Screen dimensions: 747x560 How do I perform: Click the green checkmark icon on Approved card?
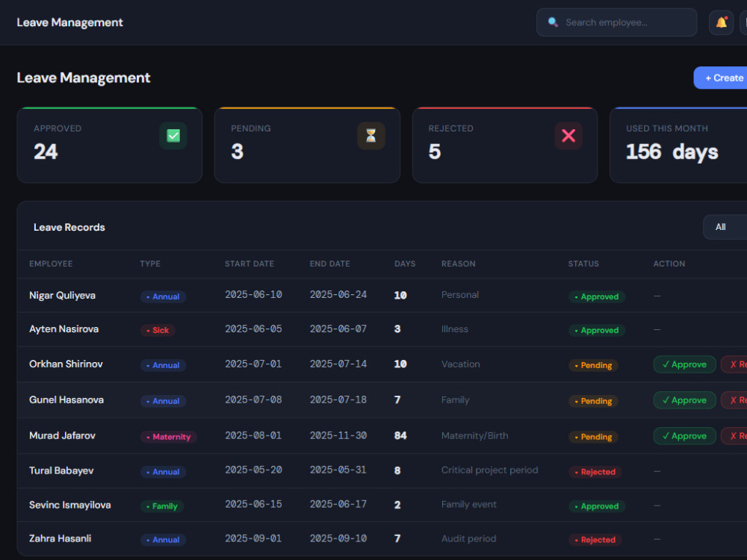point(173,136)
